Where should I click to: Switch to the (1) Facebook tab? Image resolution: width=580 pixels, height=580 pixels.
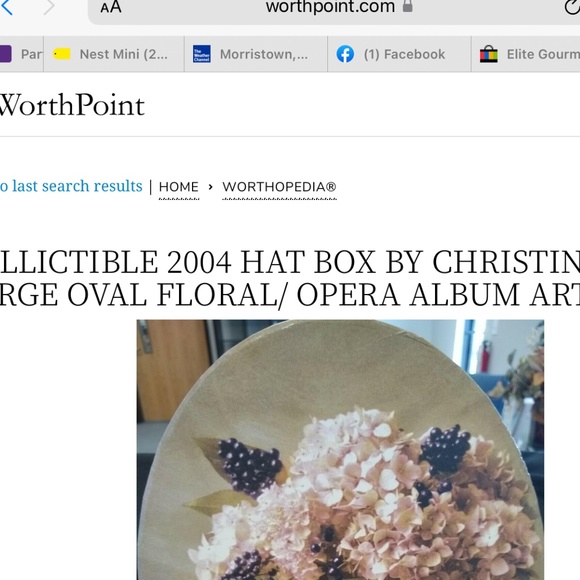tap(399, 54)
